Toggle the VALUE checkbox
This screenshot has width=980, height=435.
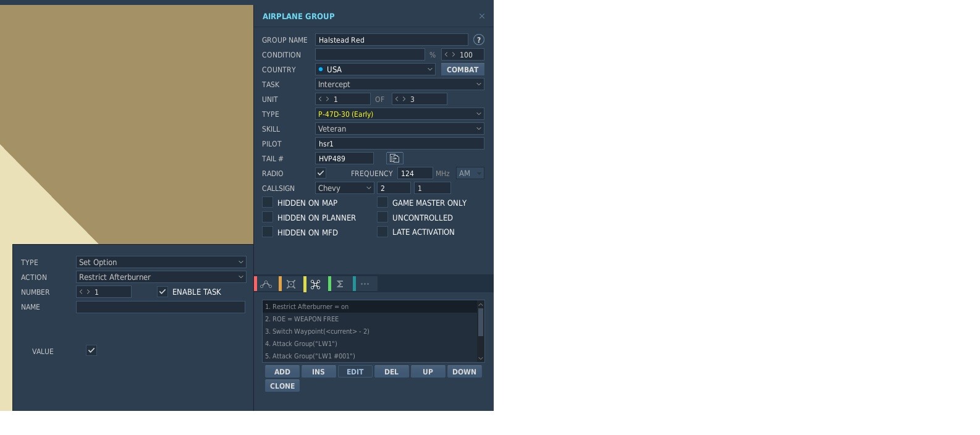[91, 350]
